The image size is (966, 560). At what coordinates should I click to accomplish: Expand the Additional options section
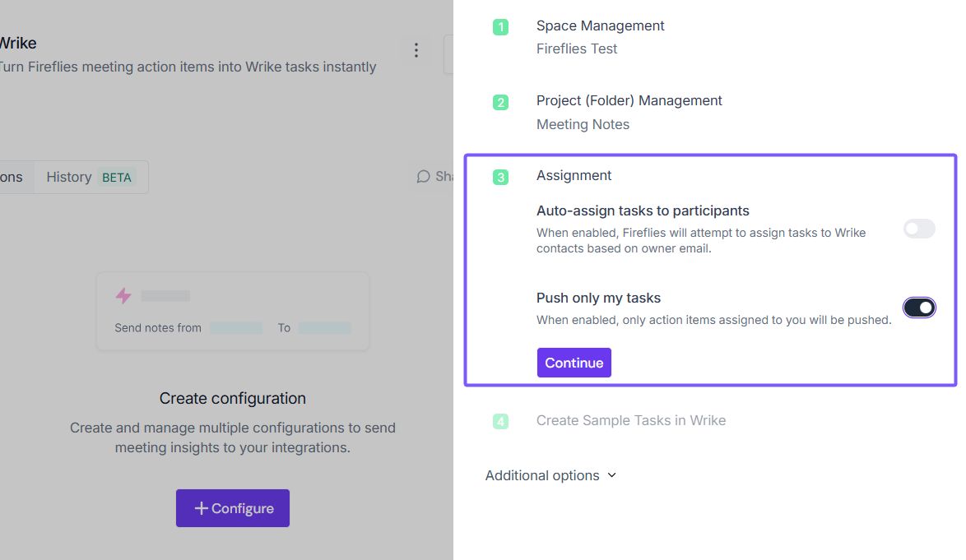click(550, 475)
